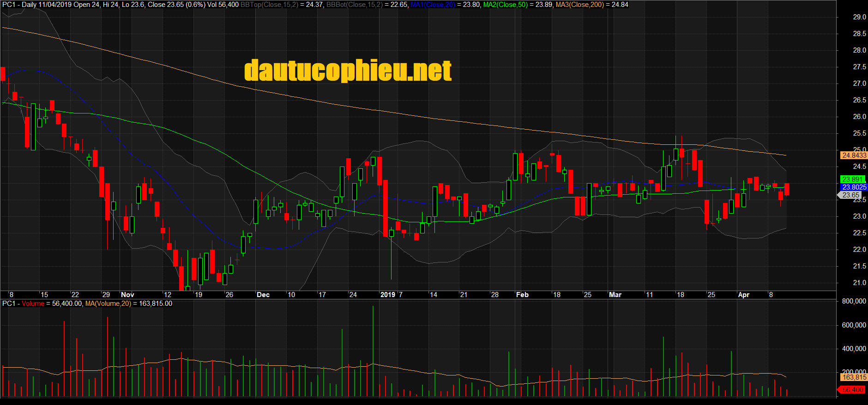The image size is (868, 405).
Task: Click the gray 23.65 last-price tag
Action: pyautogui.click(x=850, y=195)
